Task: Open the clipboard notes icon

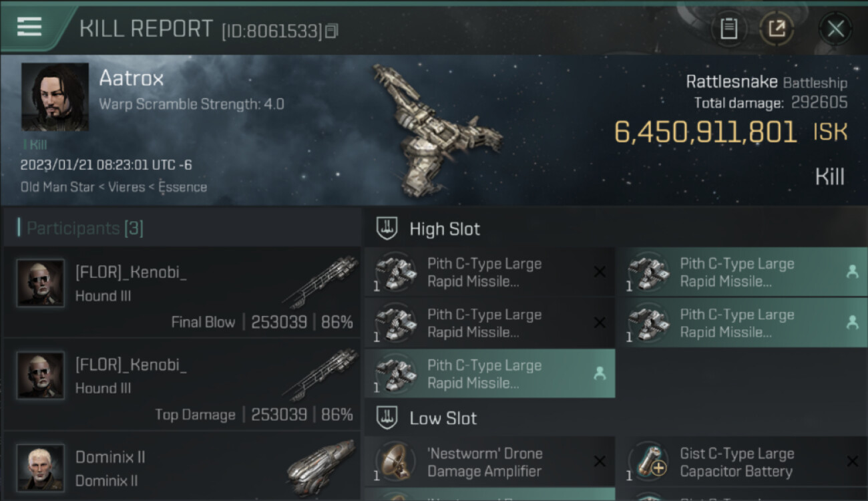Action: tap(728, 29)
